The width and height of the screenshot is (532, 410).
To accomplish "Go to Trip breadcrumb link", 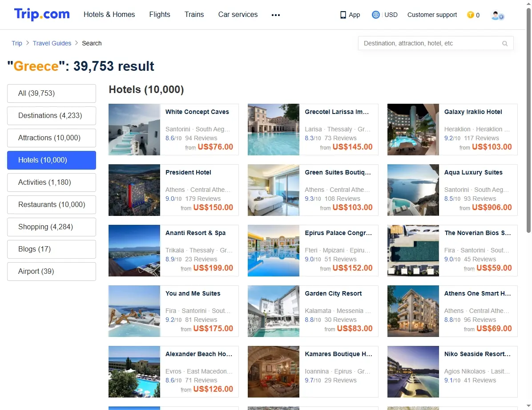I will 16,43.
